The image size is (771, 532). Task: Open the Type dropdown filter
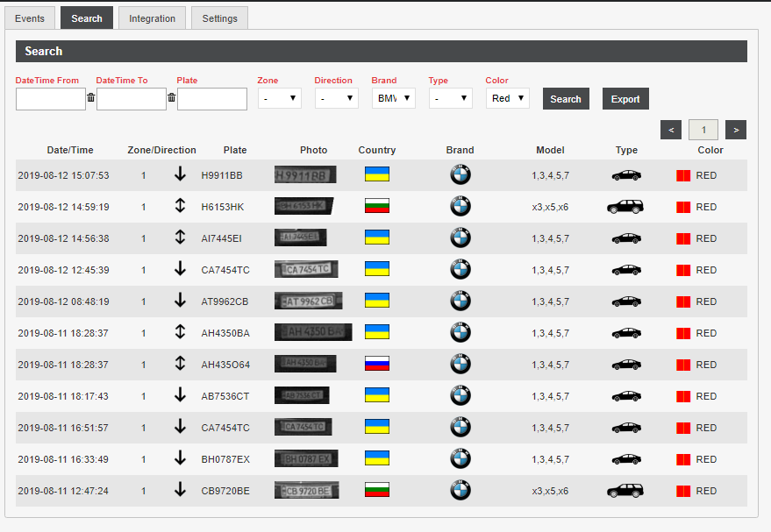coord(450,98)
